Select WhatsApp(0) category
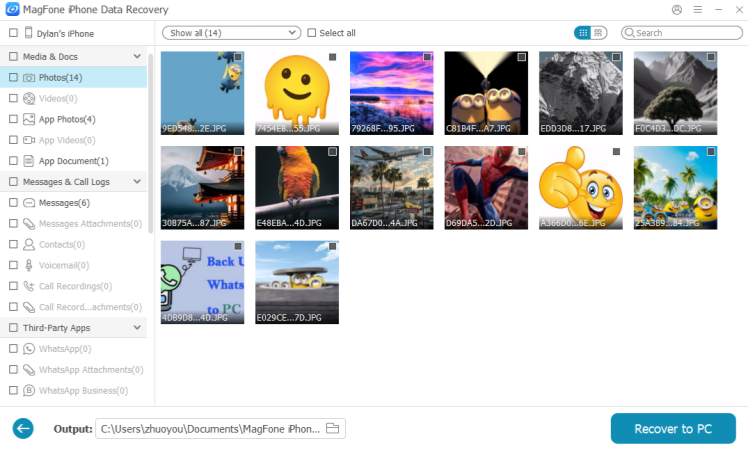Image resolution: width=748 pixels, height=450 pixels. 73,349
